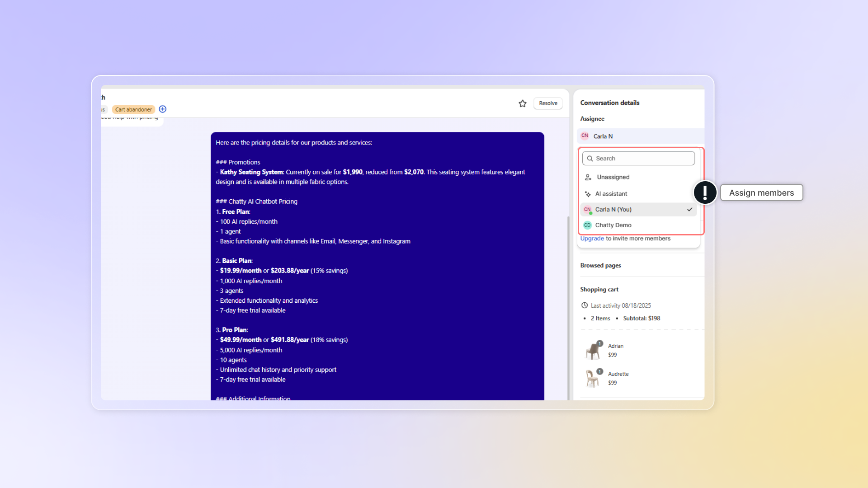
Task: Expand the Carla N assignee dropdown
Action: point(640,136)
